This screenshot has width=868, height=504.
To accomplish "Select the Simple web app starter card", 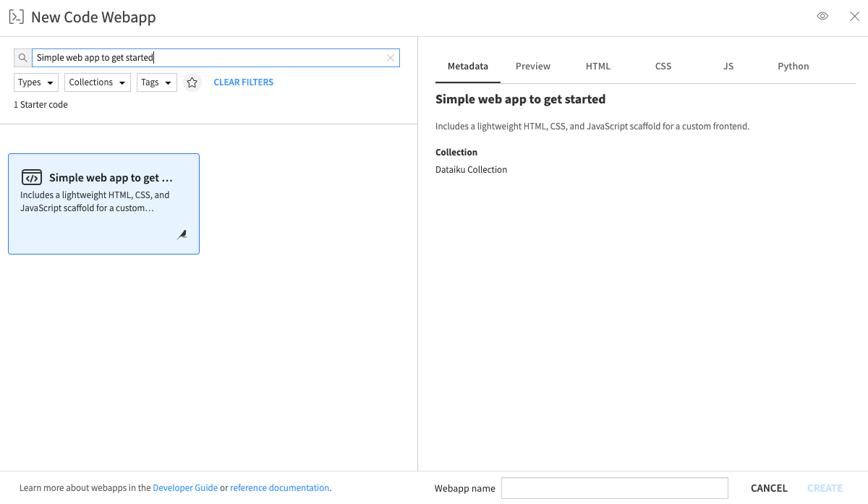I will (x=103, y=204).
